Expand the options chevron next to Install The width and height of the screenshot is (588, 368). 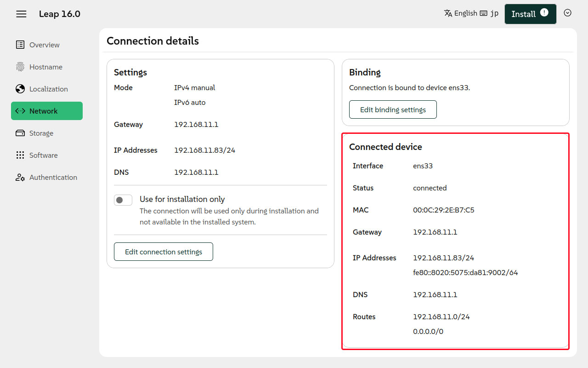(567, 13)
